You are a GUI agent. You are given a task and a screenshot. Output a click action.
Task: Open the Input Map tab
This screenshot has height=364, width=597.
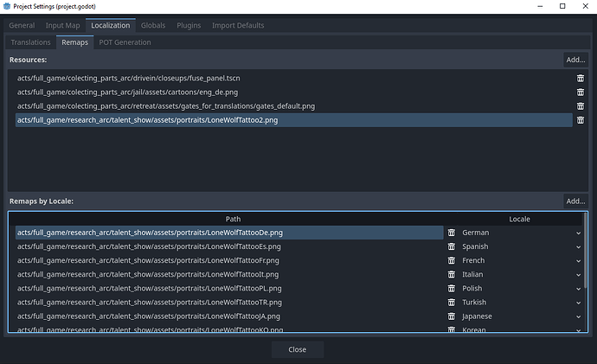(x=63, y=25)
